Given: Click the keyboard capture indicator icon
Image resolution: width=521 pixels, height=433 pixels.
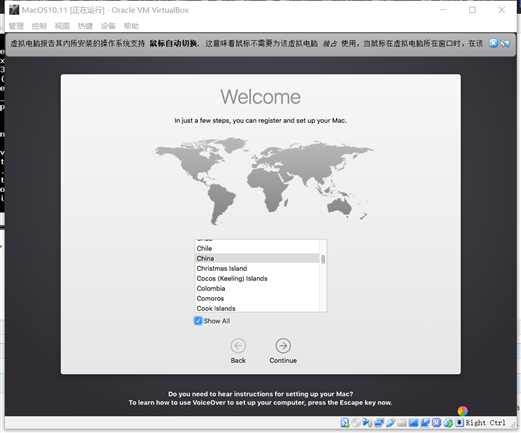Looking at the screenshot, I should [x=459, y=423].
